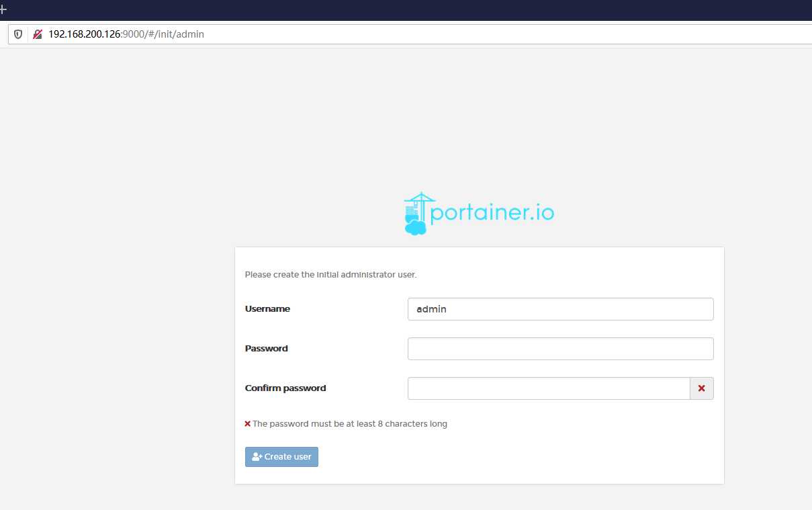
Task: Click the Password label
Action: (267, 349)
